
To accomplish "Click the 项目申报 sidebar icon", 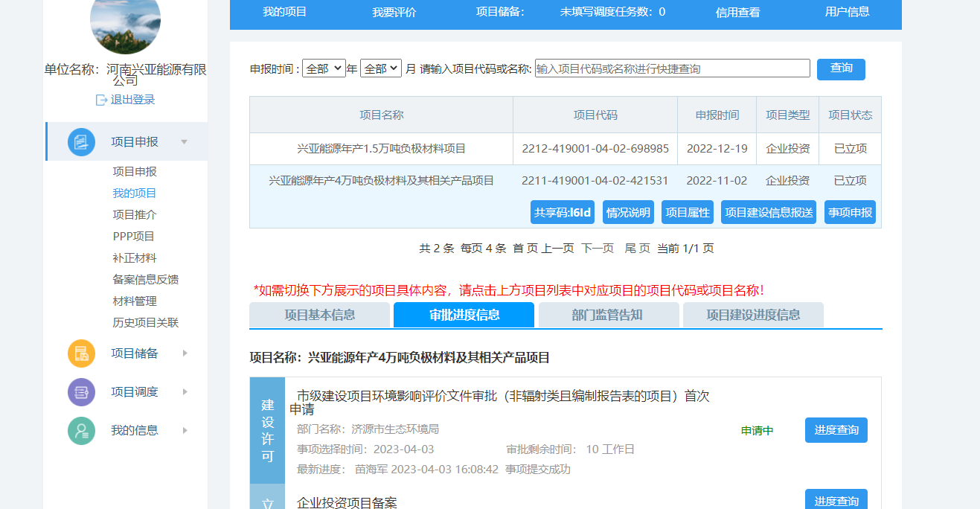I will click(x=81, y=142).
